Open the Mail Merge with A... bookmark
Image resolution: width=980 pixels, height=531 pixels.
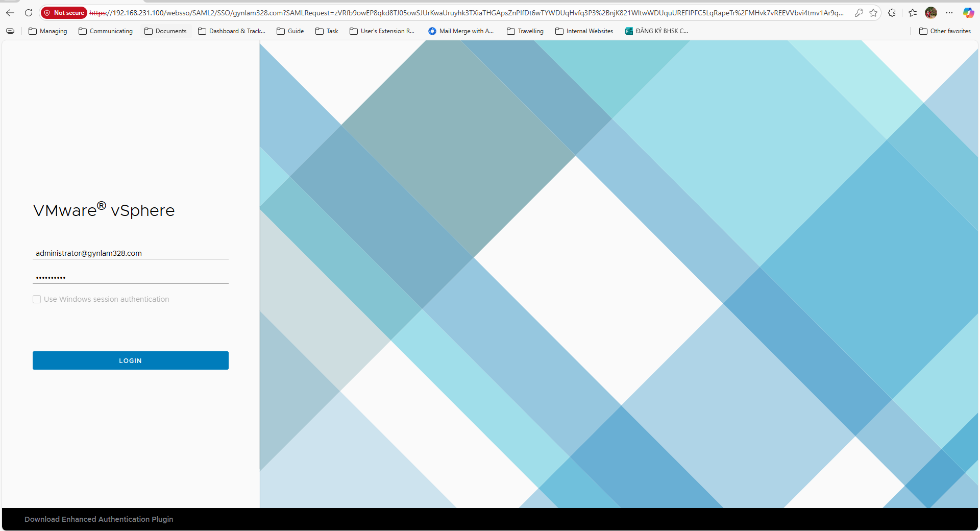pos(461,31)
